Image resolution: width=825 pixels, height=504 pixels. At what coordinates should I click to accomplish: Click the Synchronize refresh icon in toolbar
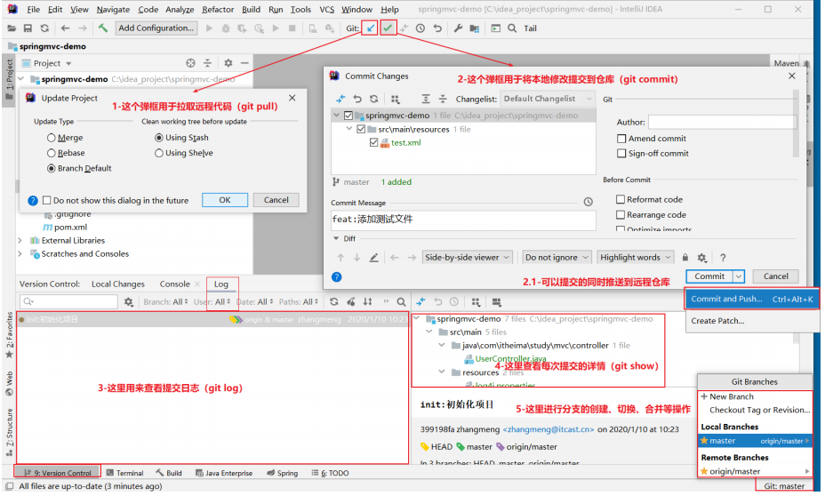[x=44, y=28]
